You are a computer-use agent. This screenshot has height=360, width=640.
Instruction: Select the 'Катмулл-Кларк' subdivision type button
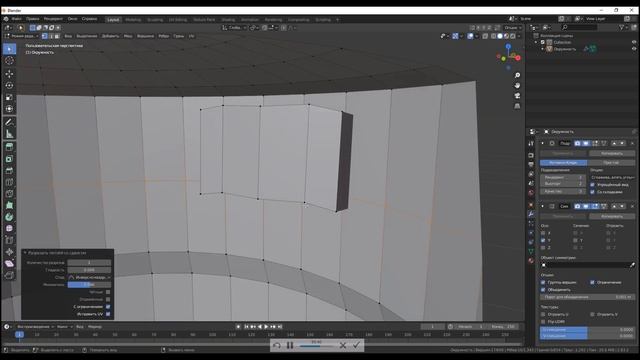coord(564,162)
